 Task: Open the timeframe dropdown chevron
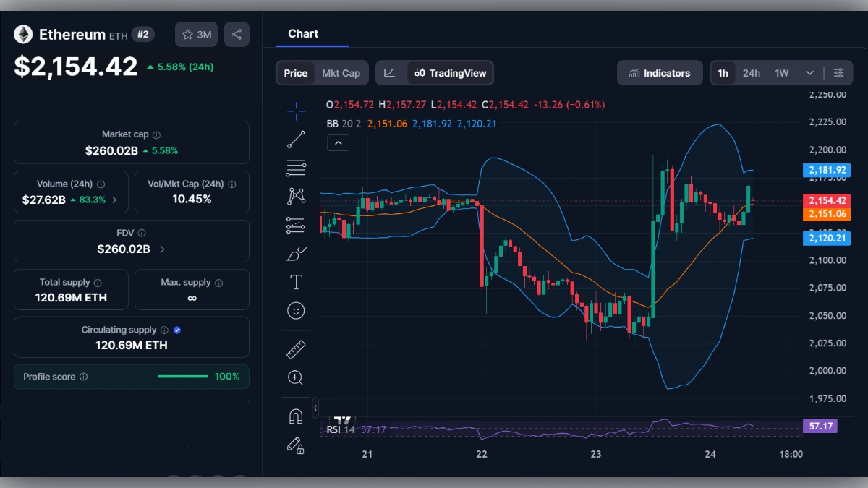[810, 72]
